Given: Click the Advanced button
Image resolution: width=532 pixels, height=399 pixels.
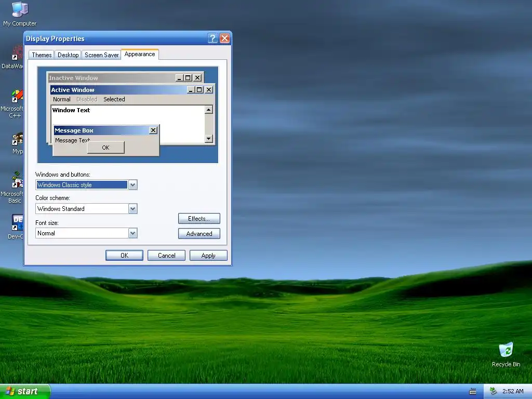Looking at the screenshot, I should click(199, 233).
